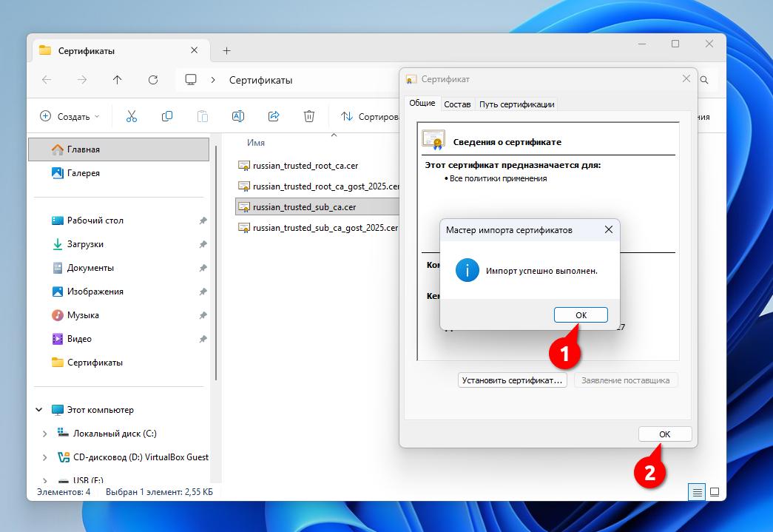Click the pin icon next to Музыка
Screen dimensions: 773x532
point(203,315)
